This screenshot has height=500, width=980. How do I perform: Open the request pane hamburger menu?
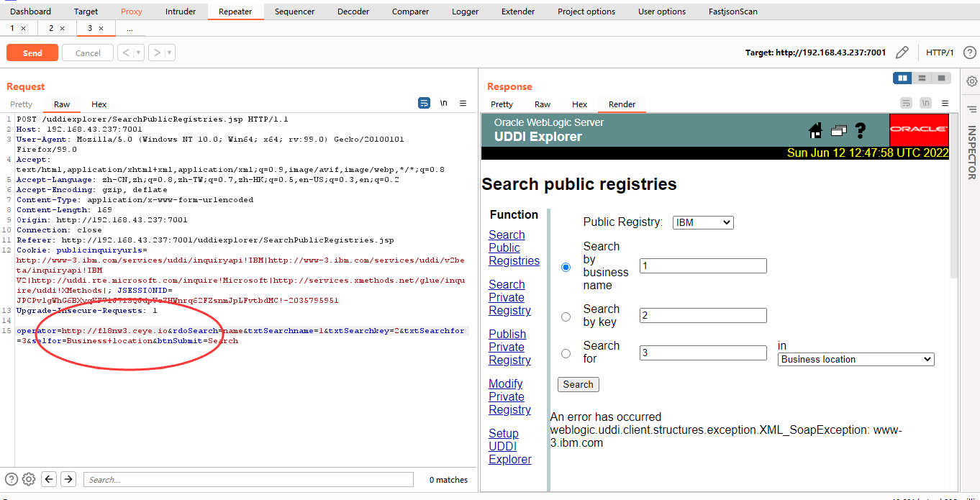[463, 104]
